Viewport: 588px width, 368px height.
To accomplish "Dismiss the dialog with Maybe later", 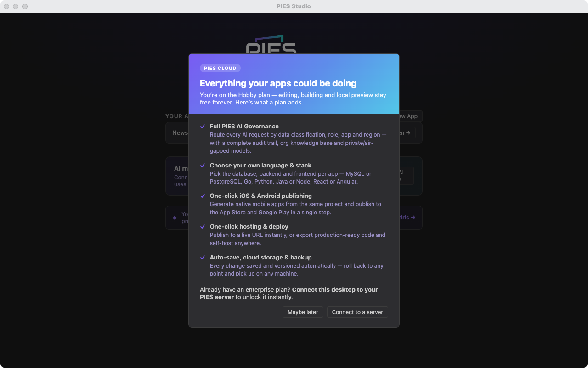I will [x=303, y=312].
